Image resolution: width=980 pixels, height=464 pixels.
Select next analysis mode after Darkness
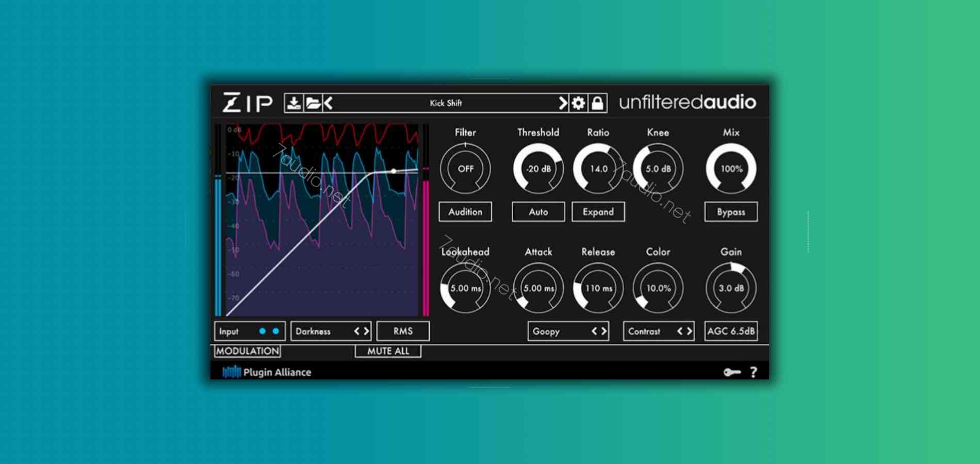coord(366,331)
